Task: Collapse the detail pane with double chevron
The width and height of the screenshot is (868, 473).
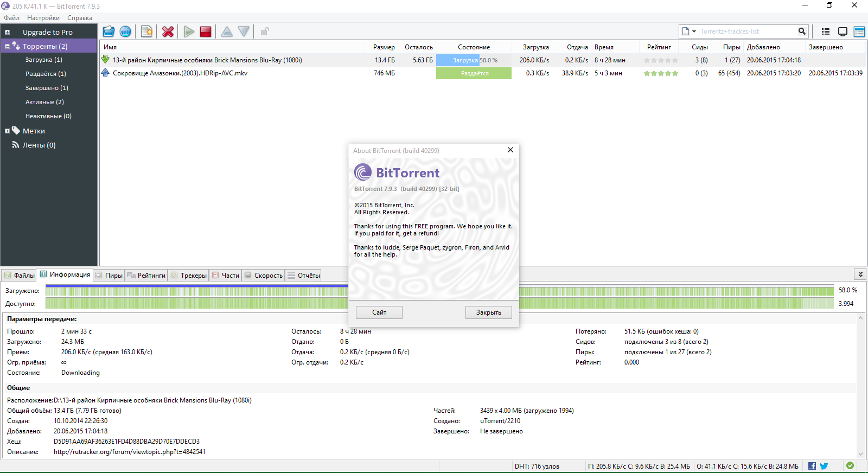Action: tap(860, 274)
